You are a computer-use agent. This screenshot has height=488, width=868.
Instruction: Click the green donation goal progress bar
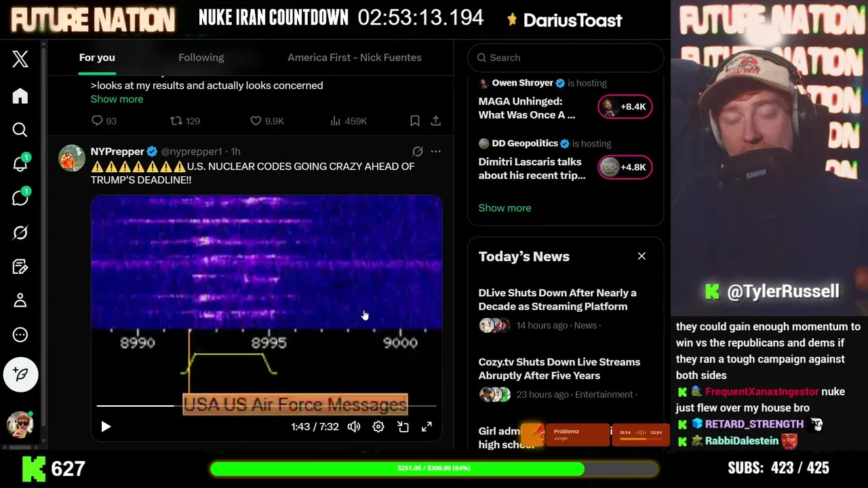(x=434, y=468)
